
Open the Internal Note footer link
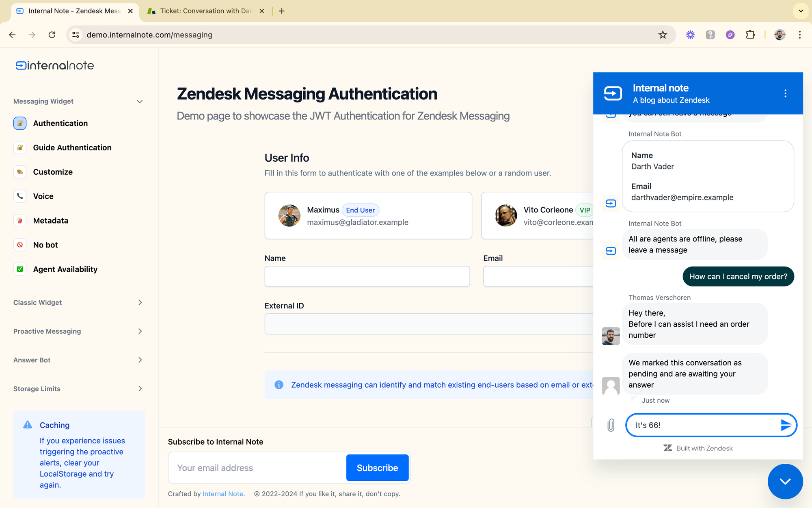click(x=222, y=494)
